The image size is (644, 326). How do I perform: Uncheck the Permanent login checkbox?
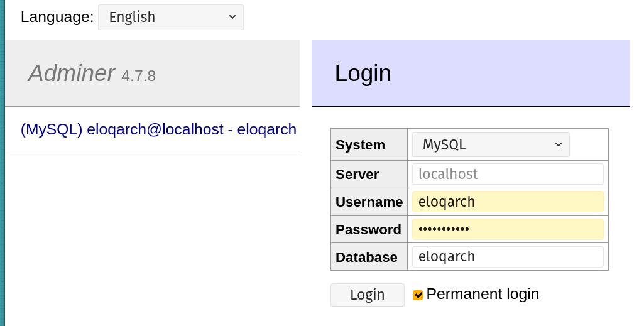(x=418, y=295)
